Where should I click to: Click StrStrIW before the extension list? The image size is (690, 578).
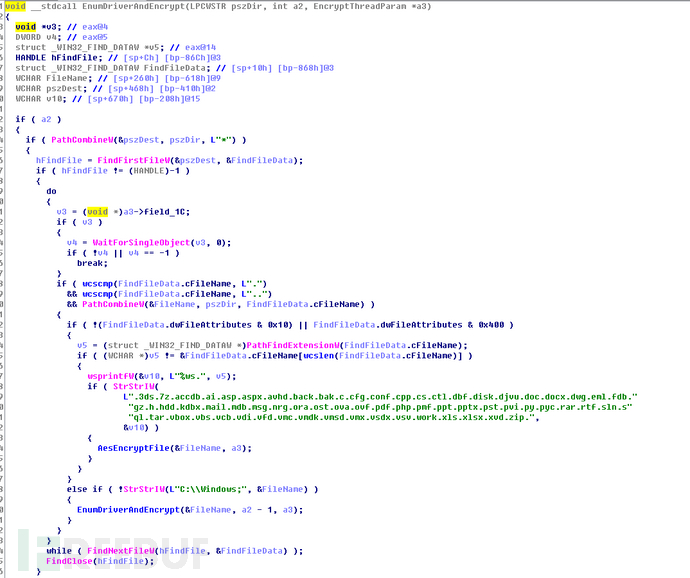[133, 387]
